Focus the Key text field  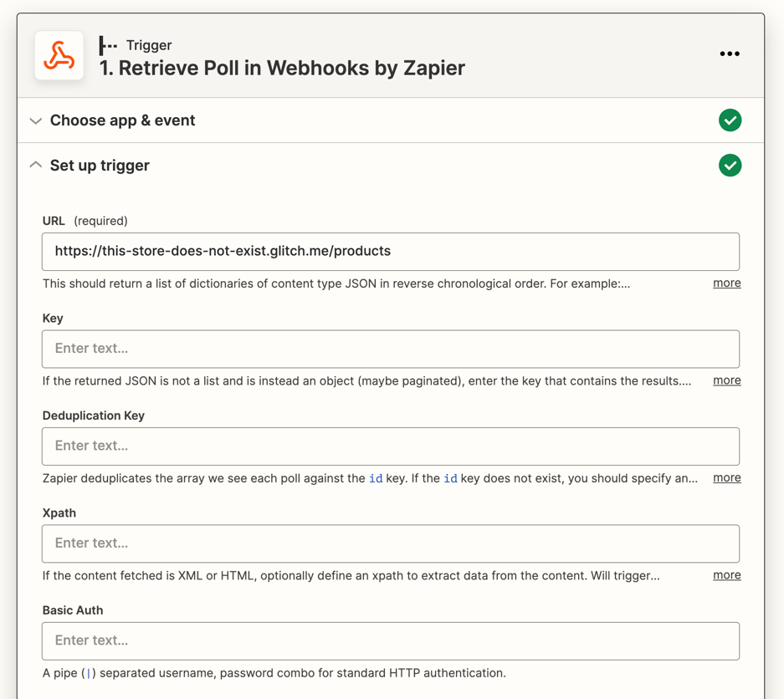click(391, 349)
